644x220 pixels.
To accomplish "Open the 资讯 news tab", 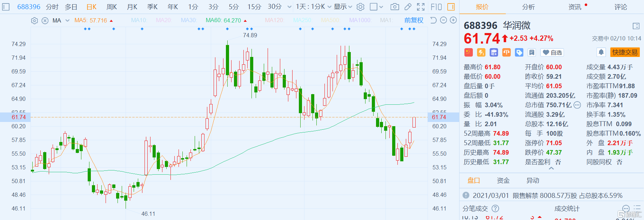I will pos(575,7).
